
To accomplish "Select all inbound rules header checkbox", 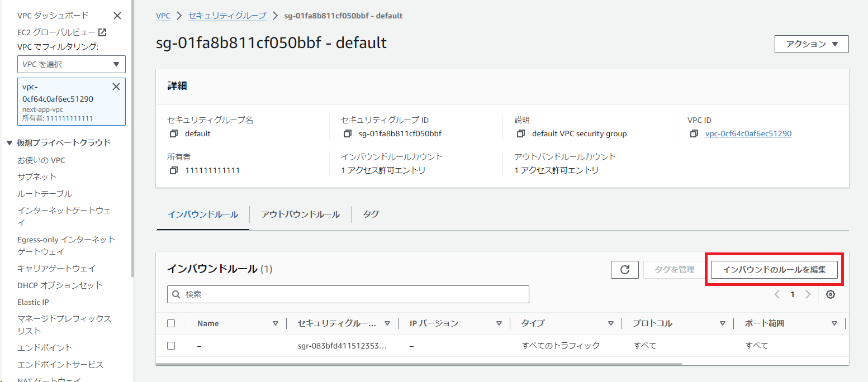I will 171,323.
